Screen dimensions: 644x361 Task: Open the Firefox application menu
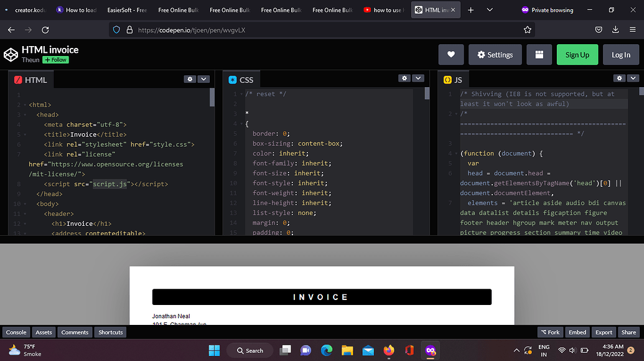coord(633,30)
